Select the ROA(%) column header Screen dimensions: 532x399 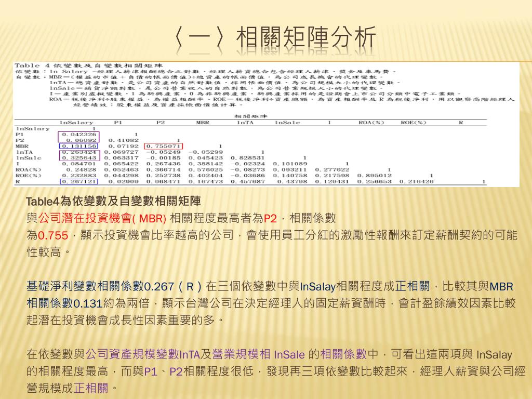coord(371,123)
